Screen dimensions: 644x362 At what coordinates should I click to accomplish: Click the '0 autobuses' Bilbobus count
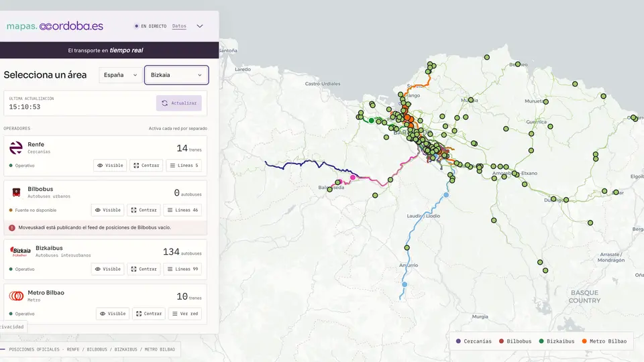pyautogui.click(x=188, y=193)
